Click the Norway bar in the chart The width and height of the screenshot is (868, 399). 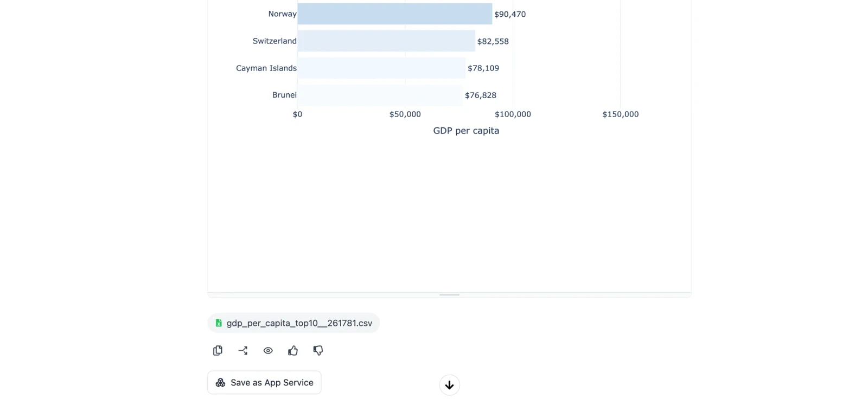click(x=395, y=14)
